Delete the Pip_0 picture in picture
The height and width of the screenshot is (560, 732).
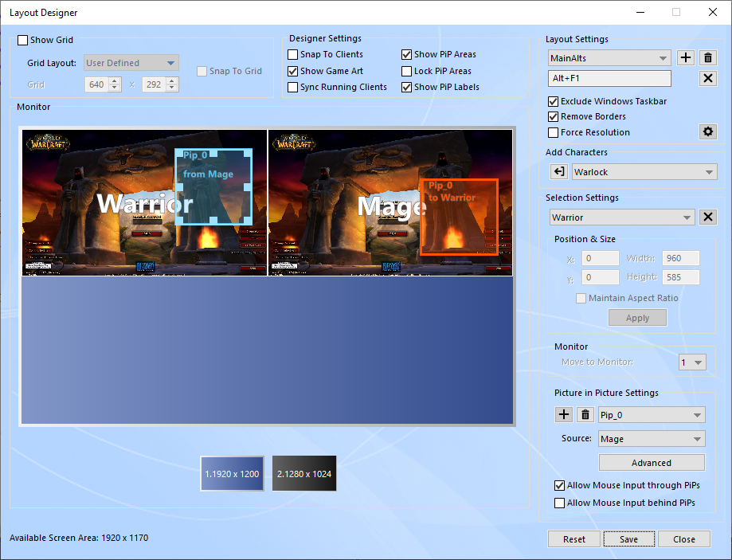585,415
